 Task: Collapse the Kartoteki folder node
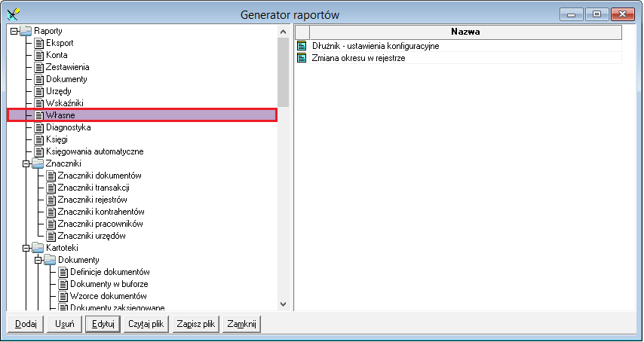26,248
